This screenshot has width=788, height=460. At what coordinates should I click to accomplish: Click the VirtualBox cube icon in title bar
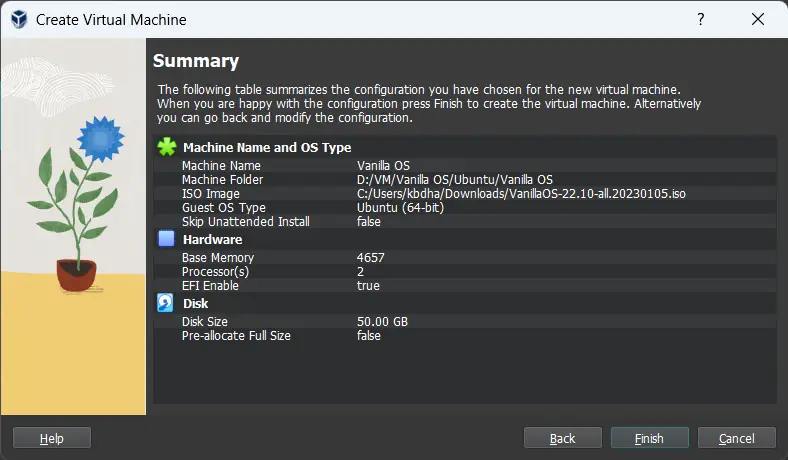tap(19, 19)
